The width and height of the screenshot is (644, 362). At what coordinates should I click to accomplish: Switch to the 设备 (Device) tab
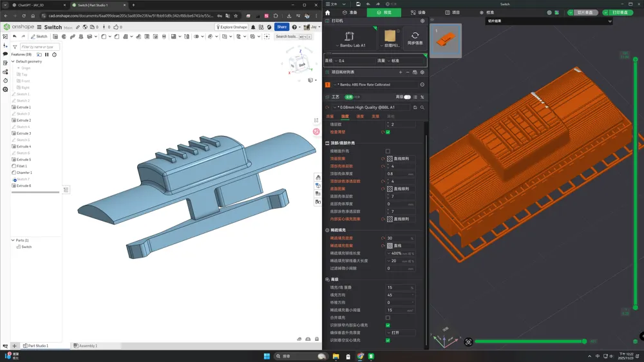(x=419, y=13)
